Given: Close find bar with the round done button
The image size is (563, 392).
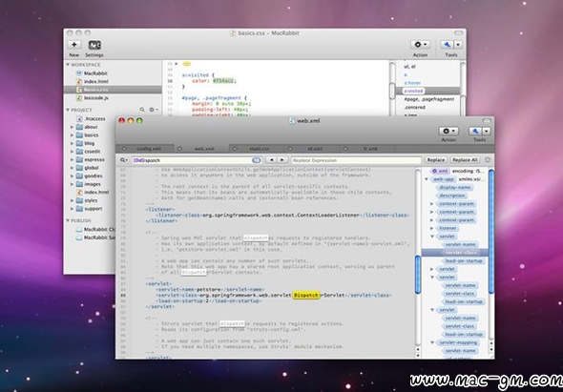Looking at the screenshot, I should (x=488, y=159).
